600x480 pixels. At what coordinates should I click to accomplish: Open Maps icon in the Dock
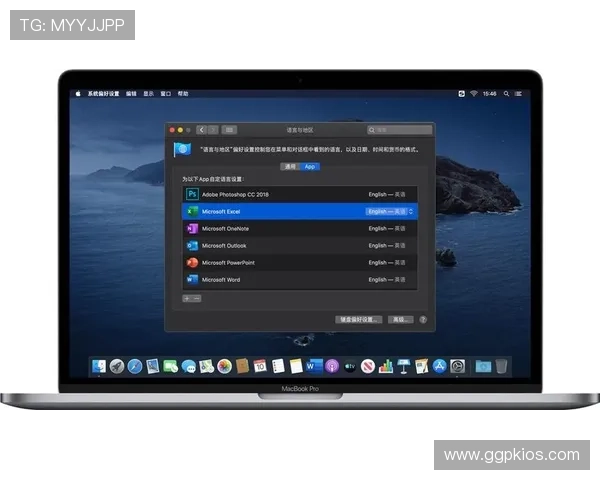pos(207,366)
